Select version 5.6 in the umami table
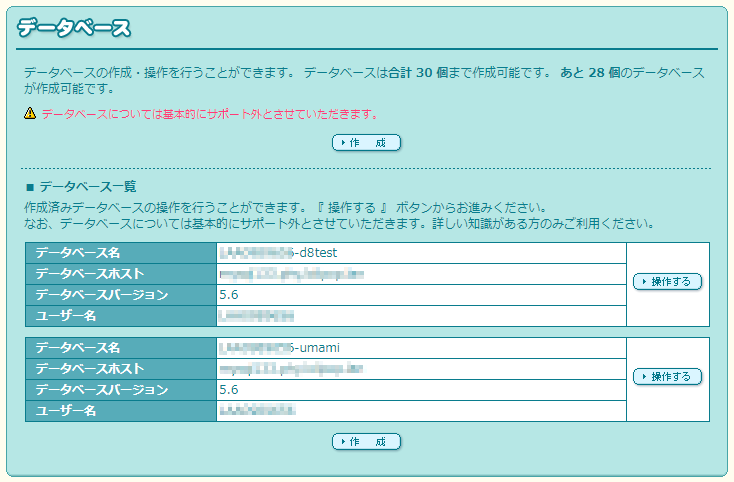This screenshot has width=734, height=482. tap(229, 390)
